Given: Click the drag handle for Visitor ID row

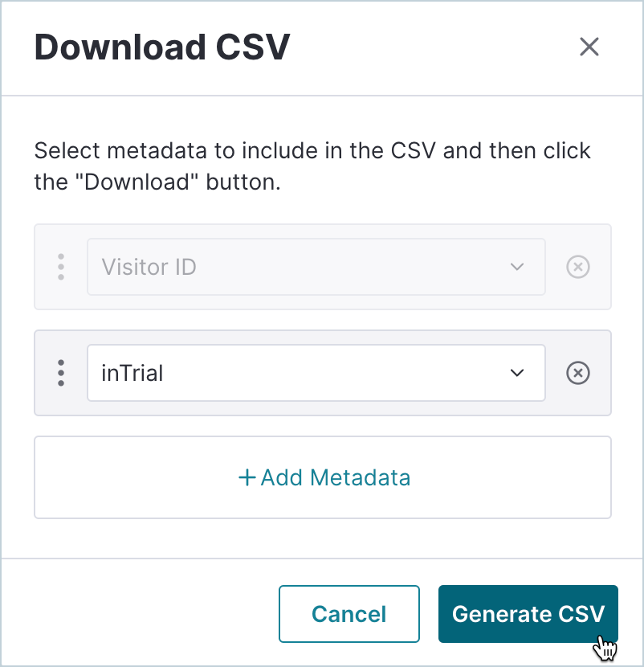Looking at the screenshot, I should [x=60, y=267].
